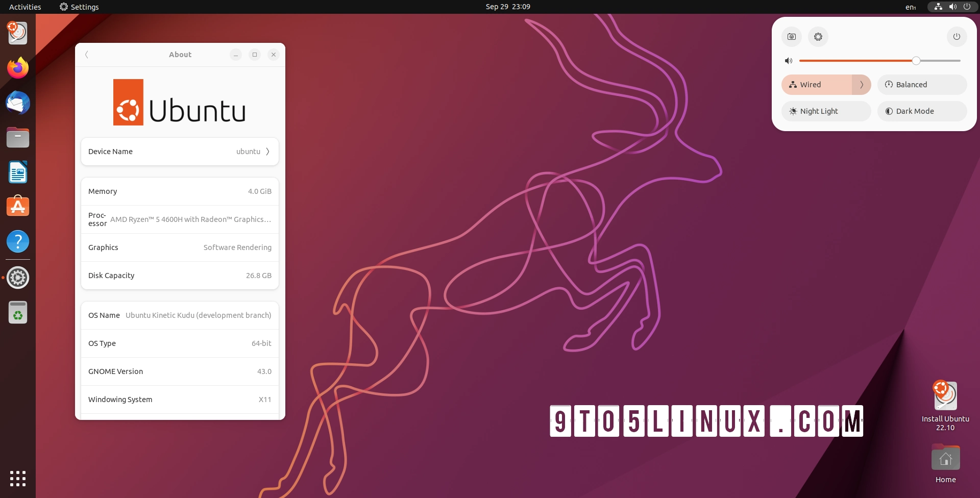Open Ubuntu Software store in the dock
The width and height of the screenshot is (980, 498).
point(18,207)
